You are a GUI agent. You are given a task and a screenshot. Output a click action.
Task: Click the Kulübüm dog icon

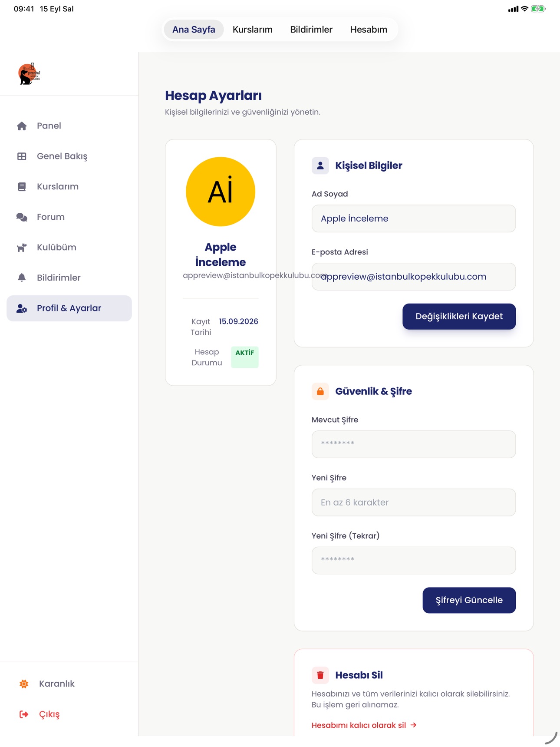(x=22, y=248)
